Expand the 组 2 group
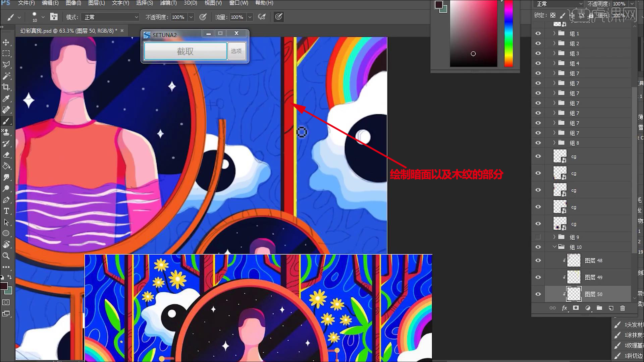644x362 pixels. (x=554, y=44)
